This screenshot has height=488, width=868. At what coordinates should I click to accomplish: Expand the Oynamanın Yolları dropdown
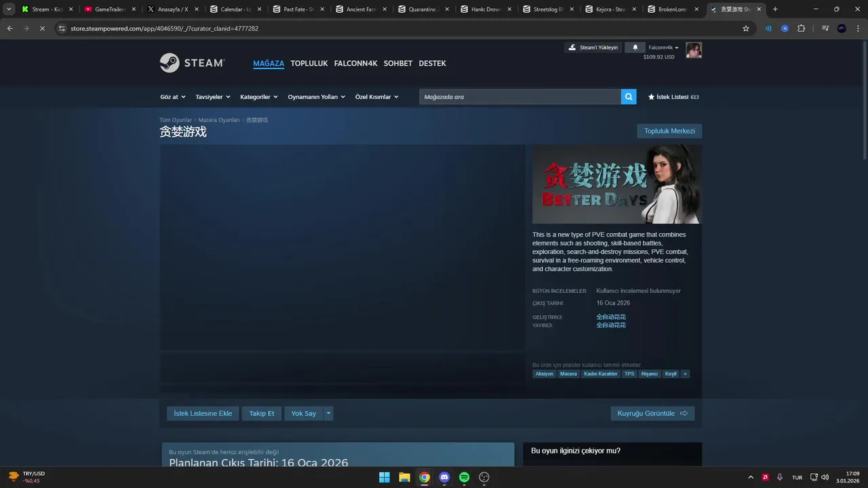tap(317, 97)
